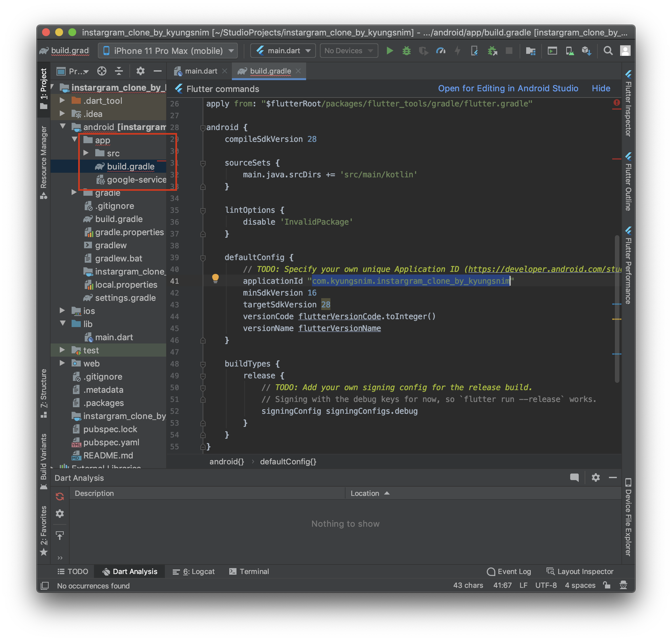Restart Dart Analysis Server icon
The image size is (672, 641).
(x=60, y=497)
